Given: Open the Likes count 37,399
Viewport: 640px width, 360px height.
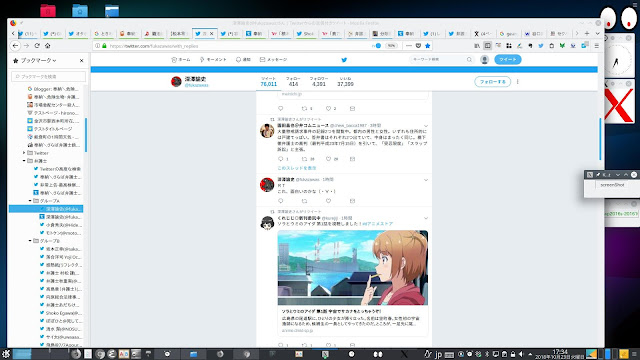Looking at the screenshot, I should [345, 82].
